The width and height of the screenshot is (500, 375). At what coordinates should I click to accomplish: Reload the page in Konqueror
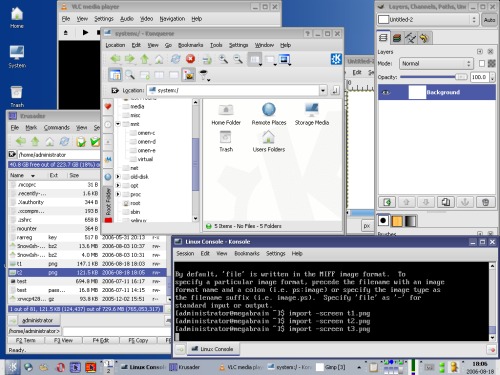tap(175, 59)
